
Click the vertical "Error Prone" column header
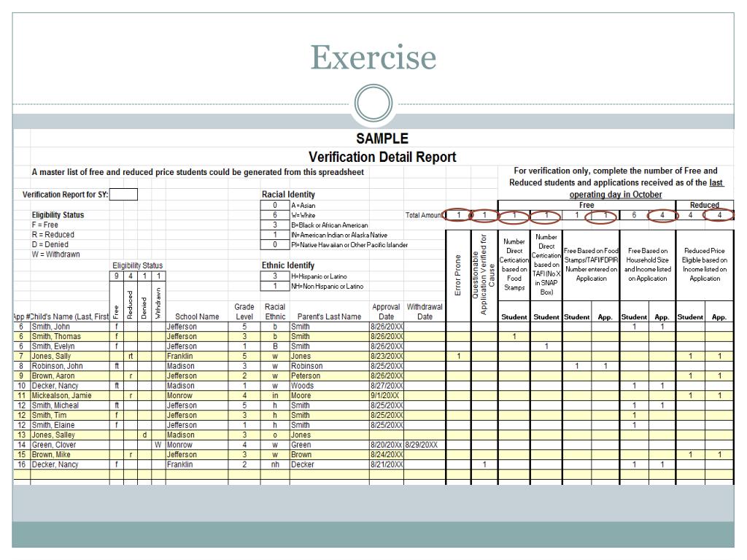point(458,275)
